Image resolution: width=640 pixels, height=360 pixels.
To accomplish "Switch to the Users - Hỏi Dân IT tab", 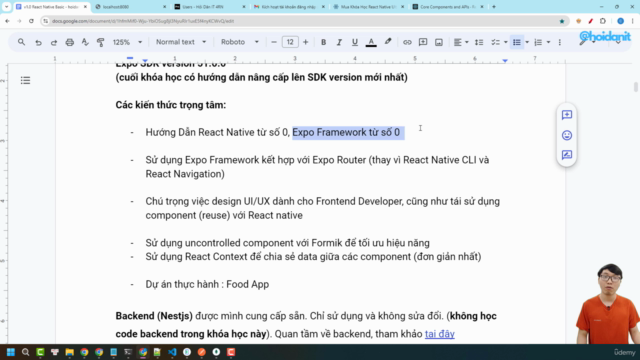I will pos(209,7).
